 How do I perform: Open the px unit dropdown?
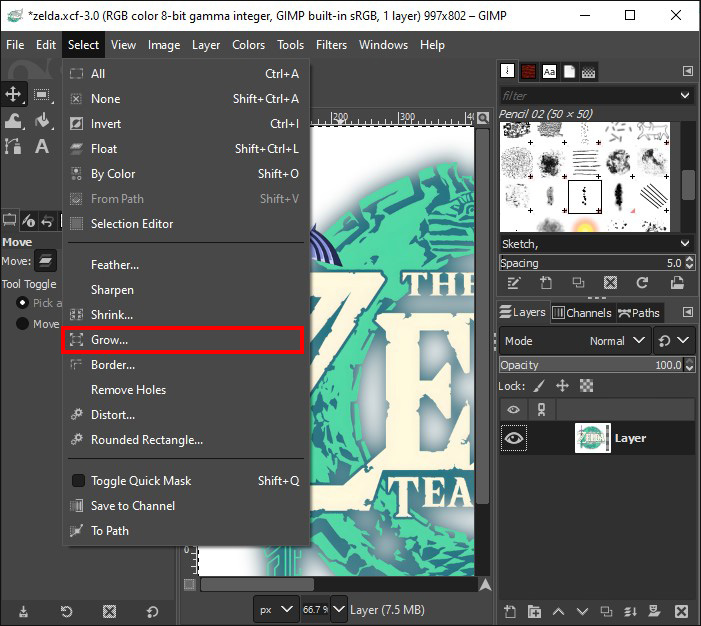pos(276,609)
